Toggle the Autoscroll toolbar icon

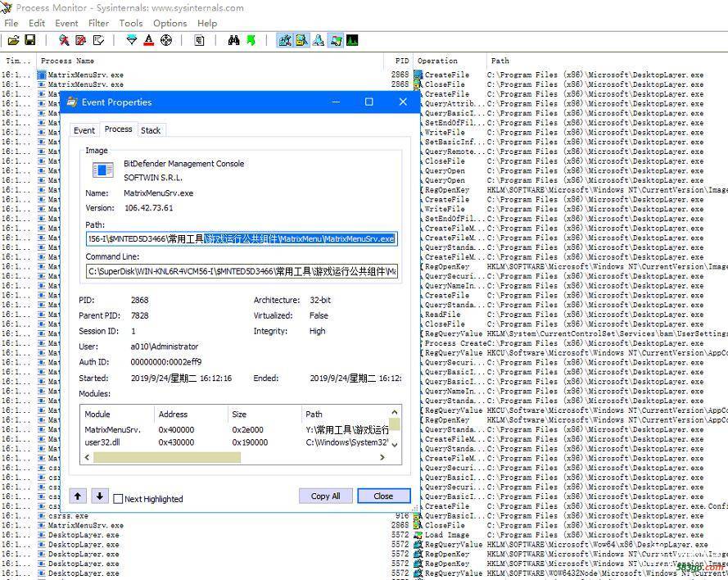(x=80, y=40)
